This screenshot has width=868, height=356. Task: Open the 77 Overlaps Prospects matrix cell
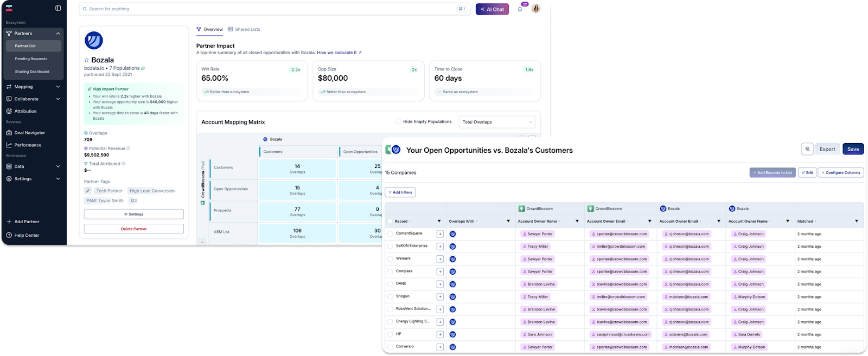click(297, 211)
